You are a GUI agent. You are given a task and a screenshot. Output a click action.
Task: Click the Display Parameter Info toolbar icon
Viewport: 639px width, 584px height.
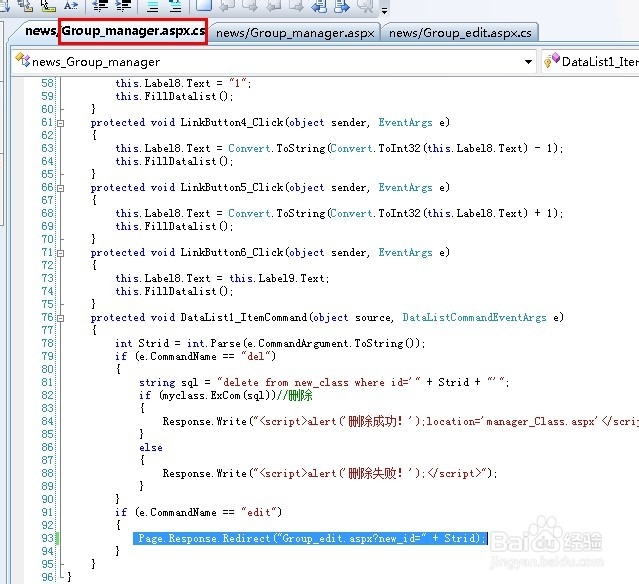25,5
